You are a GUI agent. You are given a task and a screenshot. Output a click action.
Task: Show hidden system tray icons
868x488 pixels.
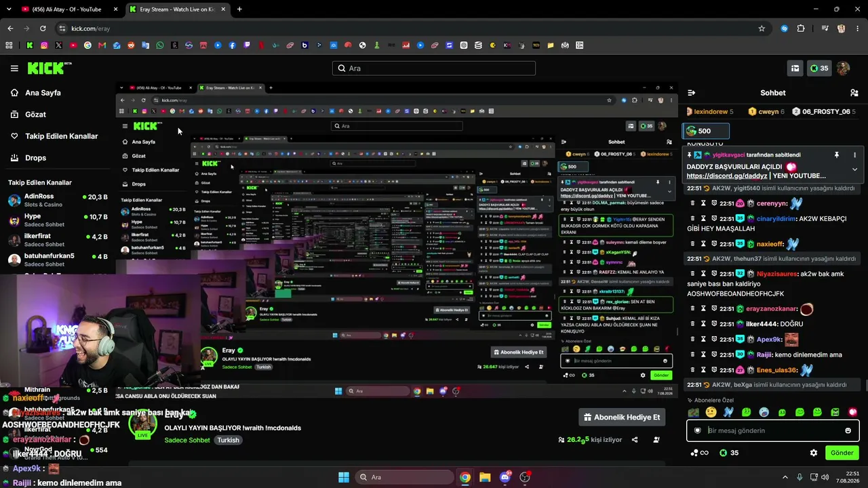coord(785,477)
